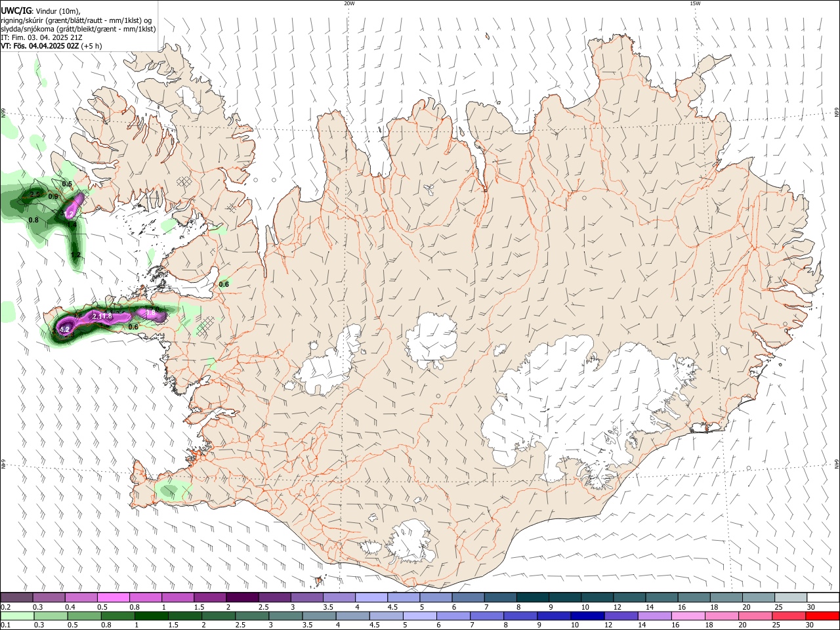840x630 pixels.
Task: Click the 0.2 swatch in the upper legend row
Action: click(x=16, y=597)
